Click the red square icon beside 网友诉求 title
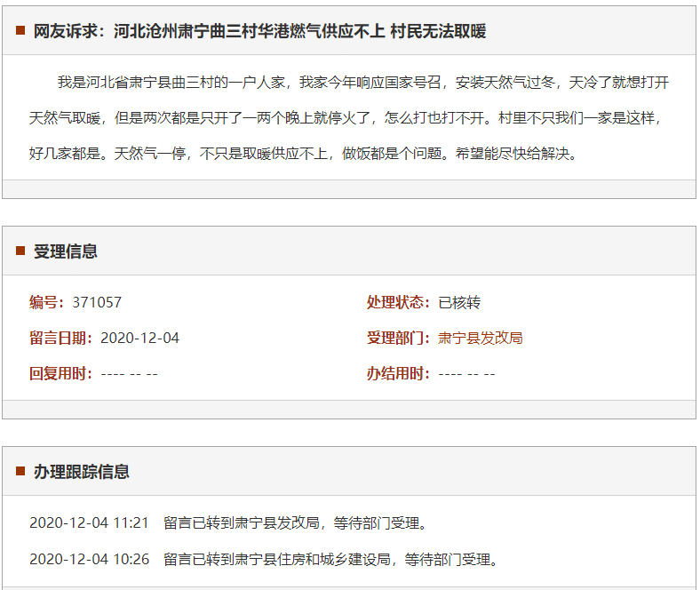 tap(20, 31)
